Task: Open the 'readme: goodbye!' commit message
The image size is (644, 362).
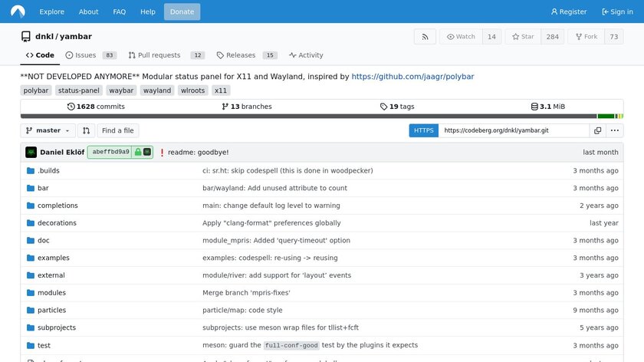Action: tap(199, 153)
